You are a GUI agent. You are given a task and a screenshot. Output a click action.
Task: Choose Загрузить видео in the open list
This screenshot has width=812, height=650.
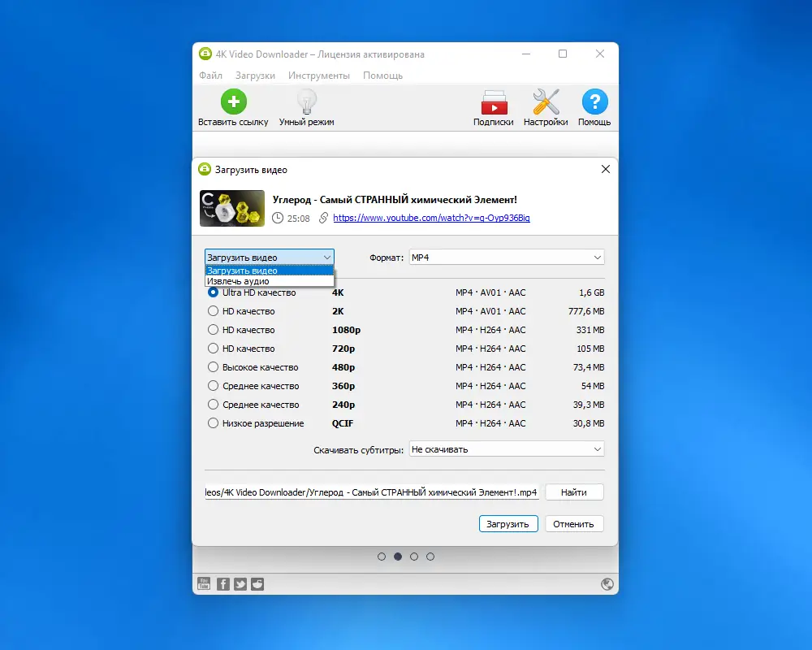pos(270,271)
